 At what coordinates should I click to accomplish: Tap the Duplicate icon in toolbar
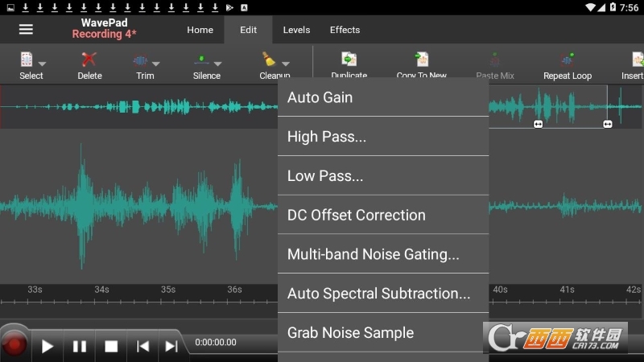coord(349,61)
